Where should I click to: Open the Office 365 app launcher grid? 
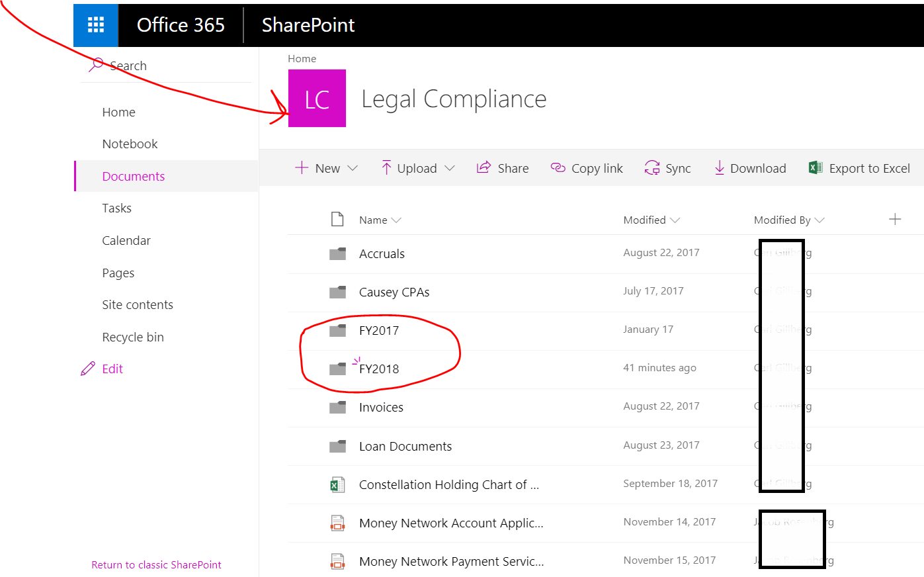coord(96,25)
